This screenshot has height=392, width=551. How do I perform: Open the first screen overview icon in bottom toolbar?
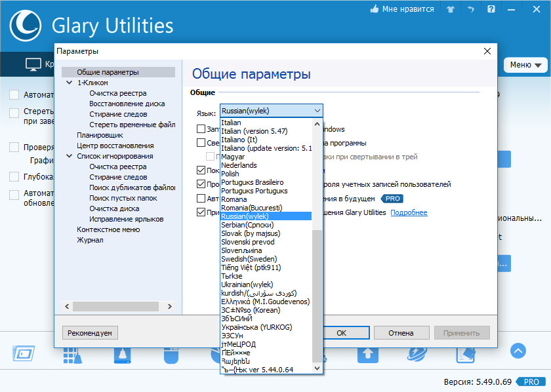(x=24, y=353)
